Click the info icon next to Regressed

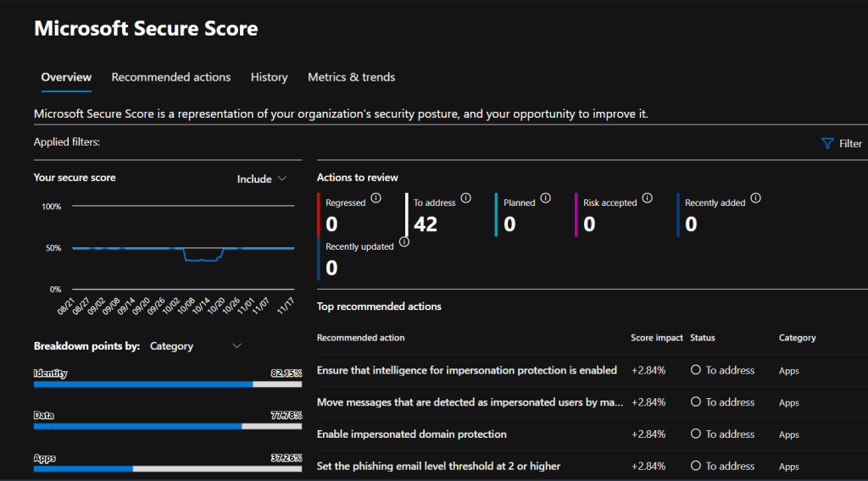[376, 198]
